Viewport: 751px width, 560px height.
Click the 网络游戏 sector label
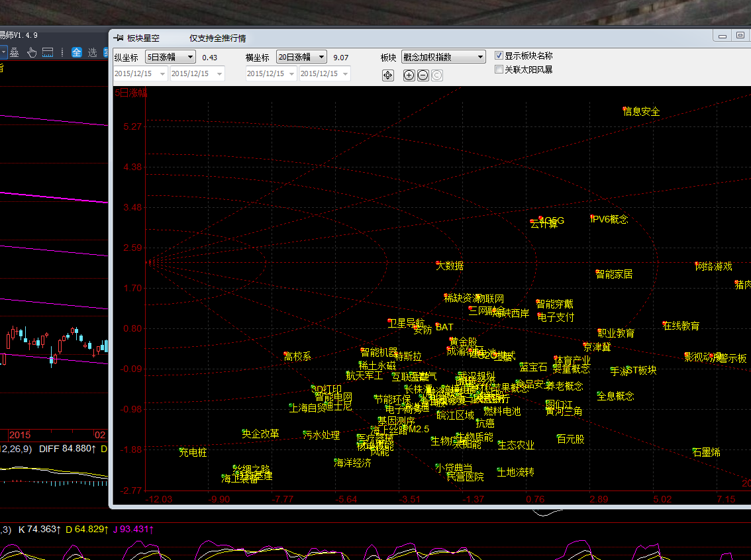click(x=714, y=266)
